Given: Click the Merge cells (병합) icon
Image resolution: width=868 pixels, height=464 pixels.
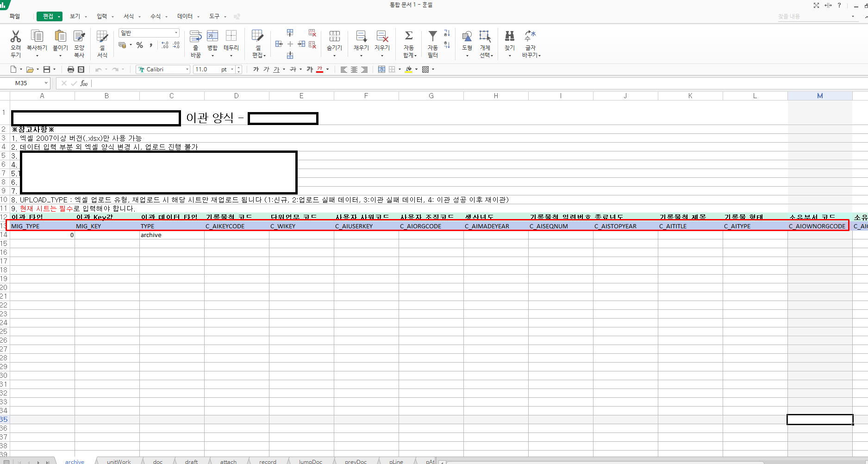Looking at the screenshot, I should [212, 36].
